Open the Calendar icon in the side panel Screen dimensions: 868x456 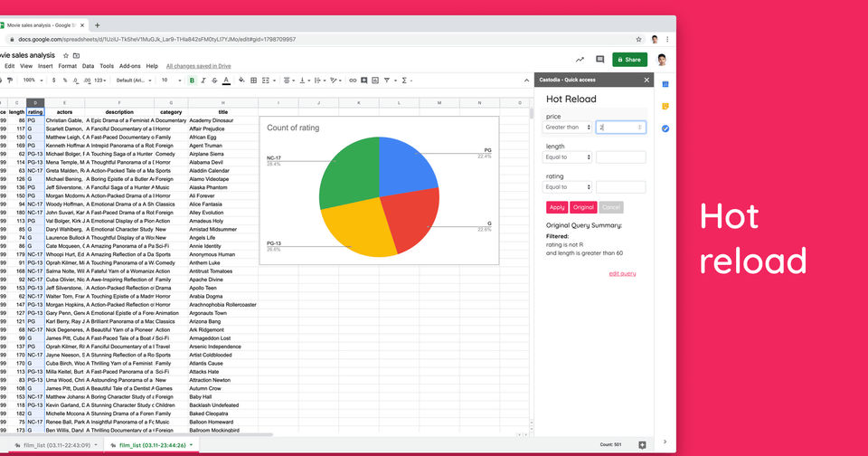tap(665, 84)
